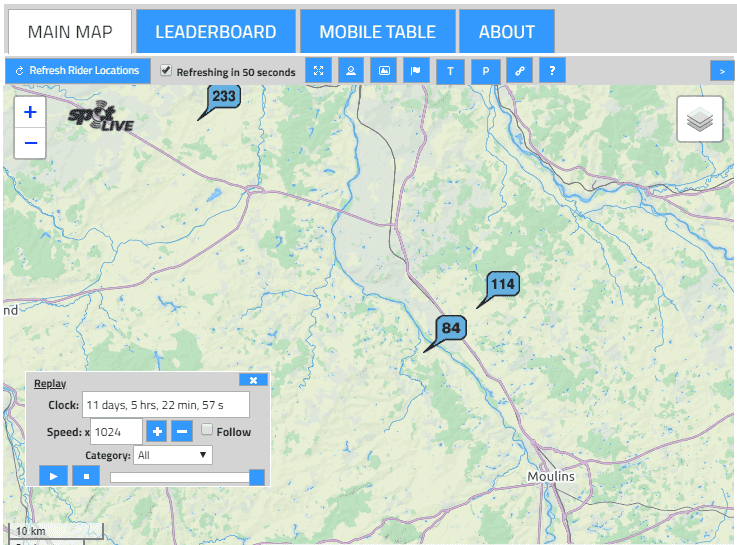Image resolution: width=737 pixels, height=545 pixels.
Task: Expand side panel with right arrow button
Action: click(722, 71)
